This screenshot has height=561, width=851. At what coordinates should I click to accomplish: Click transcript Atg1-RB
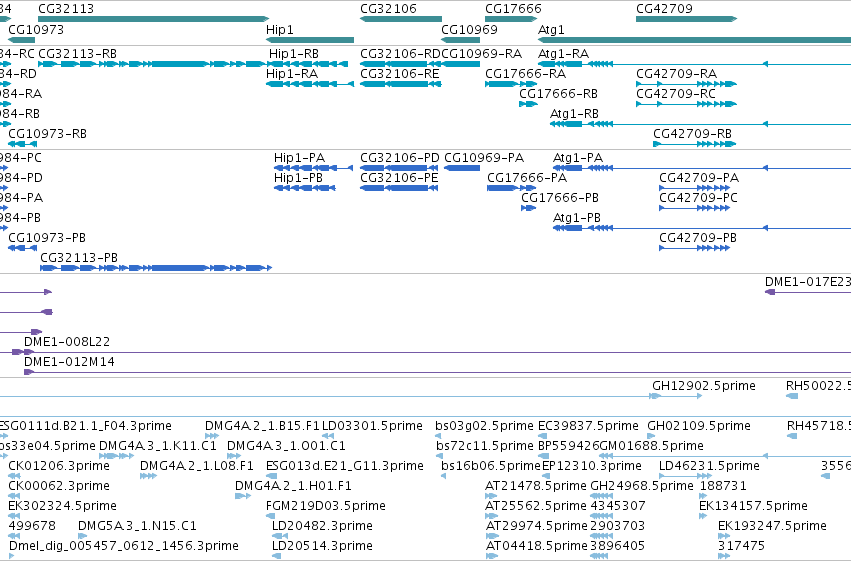pos(700,124)
